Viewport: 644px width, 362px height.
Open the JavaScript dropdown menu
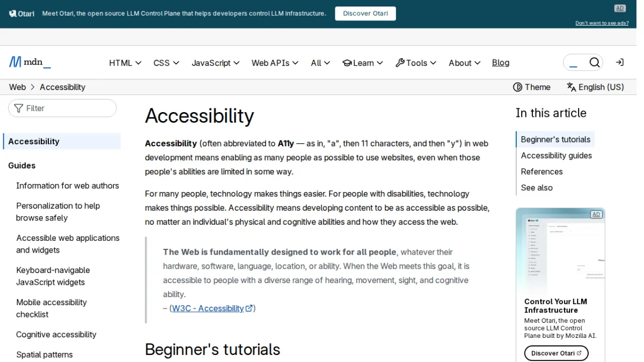(x=216, y=63)
